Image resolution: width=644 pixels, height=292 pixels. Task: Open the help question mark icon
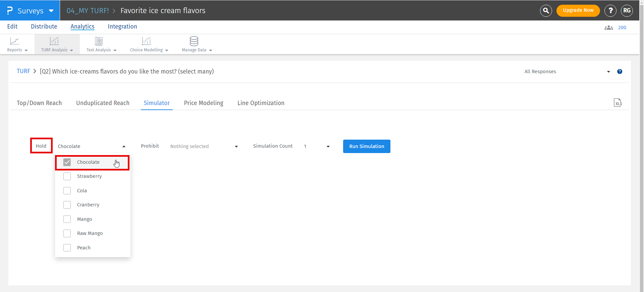tap(610, 11)
